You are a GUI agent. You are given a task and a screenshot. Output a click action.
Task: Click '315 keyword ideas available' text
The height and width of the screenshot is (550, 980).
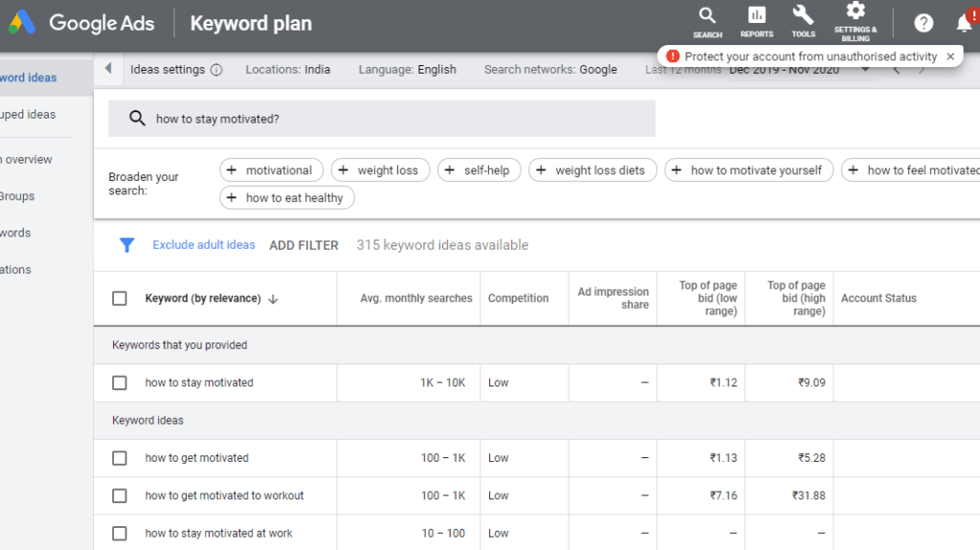coord(442,245)
